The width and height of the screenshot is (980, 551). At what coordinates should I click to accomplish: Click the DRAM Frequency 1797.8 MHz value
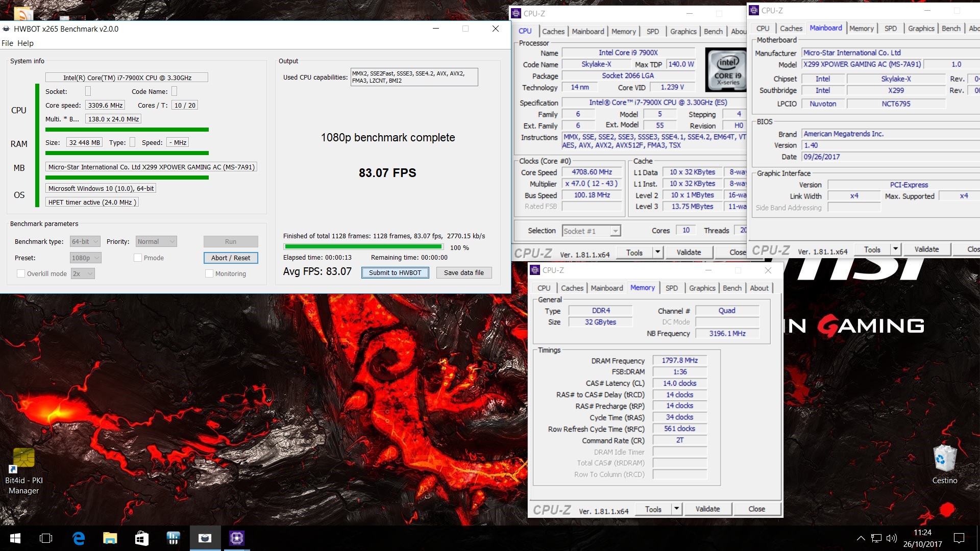[679, 360]
